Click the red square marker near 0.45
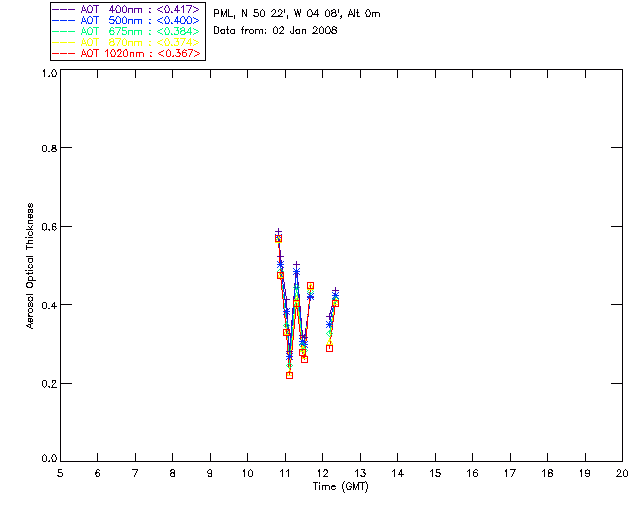The height and width of the screenshot is (512, 640). point(310,285)
